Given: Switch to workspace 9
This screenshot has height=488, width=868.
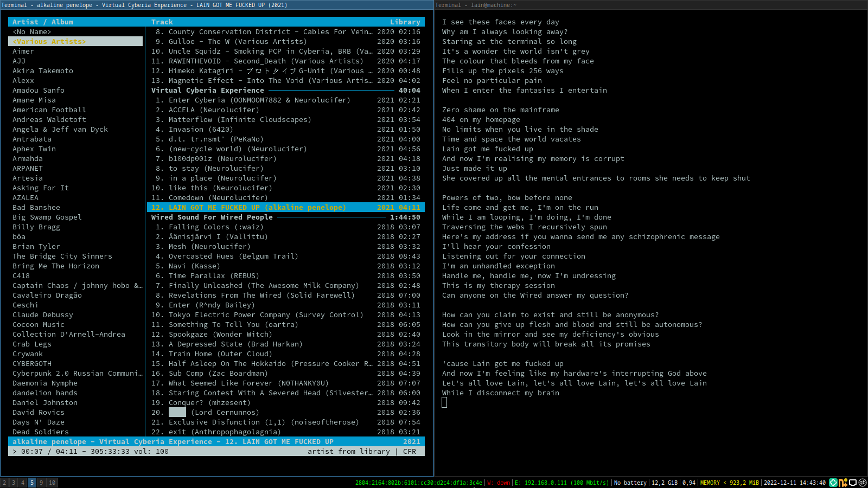Looking at the screenshot, I should pos(41,483).
